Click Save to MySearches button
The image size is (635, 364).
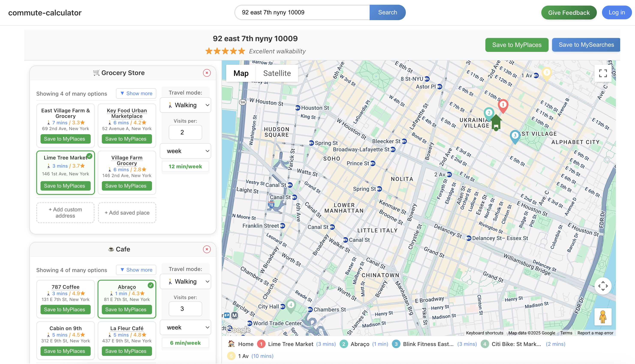(586, 45)
